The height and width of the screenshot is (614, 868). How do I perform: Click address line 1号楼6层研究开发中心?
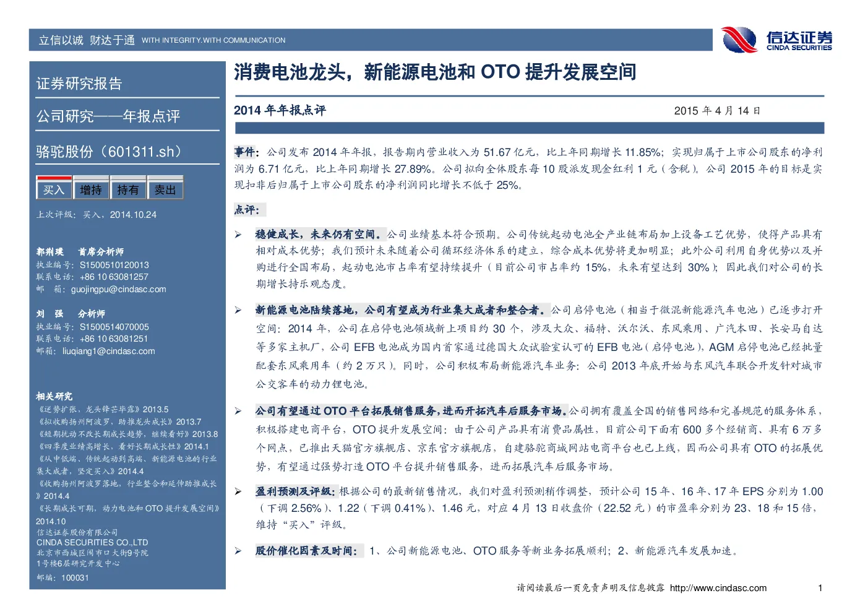(x=78, y=563)
